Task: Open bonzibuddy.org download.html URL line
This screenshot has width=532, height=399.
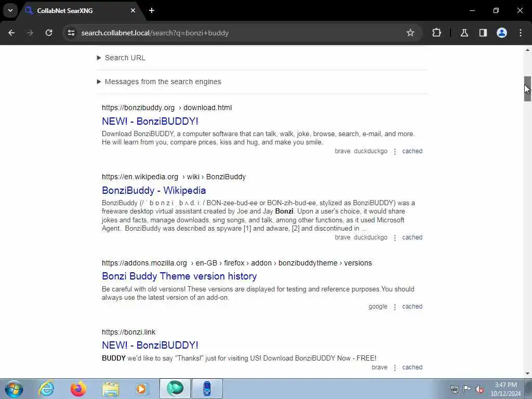Action: coord(167,108)
